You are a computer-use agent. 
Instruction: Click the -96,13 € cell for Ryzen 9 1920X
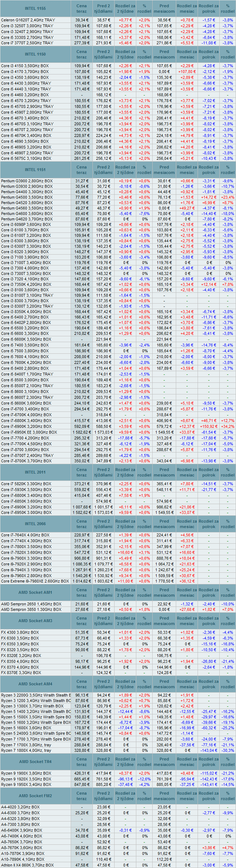125,779
